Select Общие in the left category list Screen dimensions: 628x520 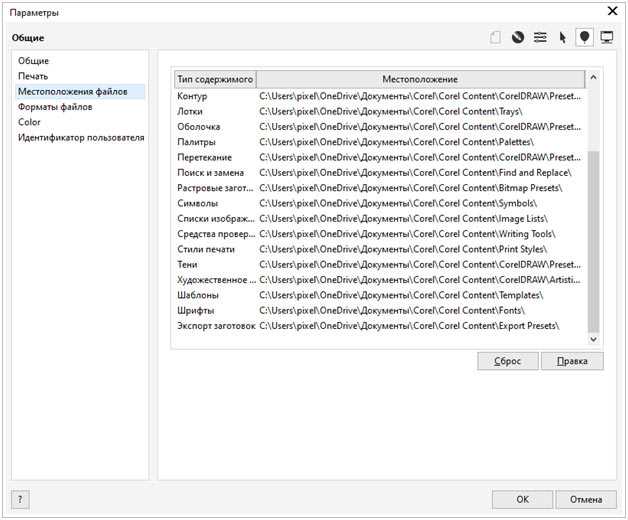coord(33,61)
